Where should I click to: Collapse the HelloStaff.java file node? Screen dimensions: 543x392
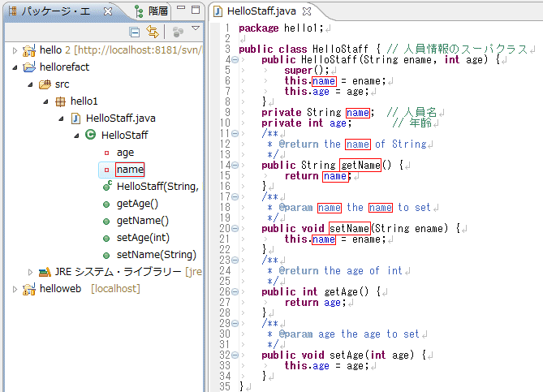point(61,118)
